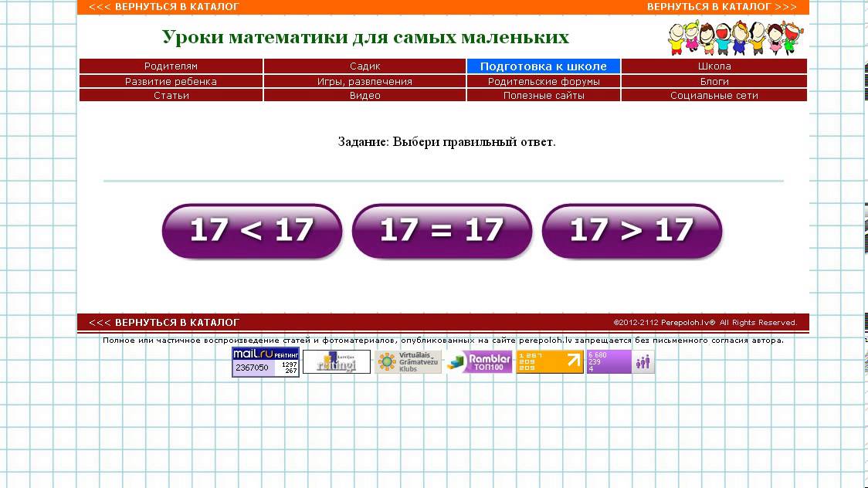Choose the answer '17 > 17'

(x=632, y=231)
